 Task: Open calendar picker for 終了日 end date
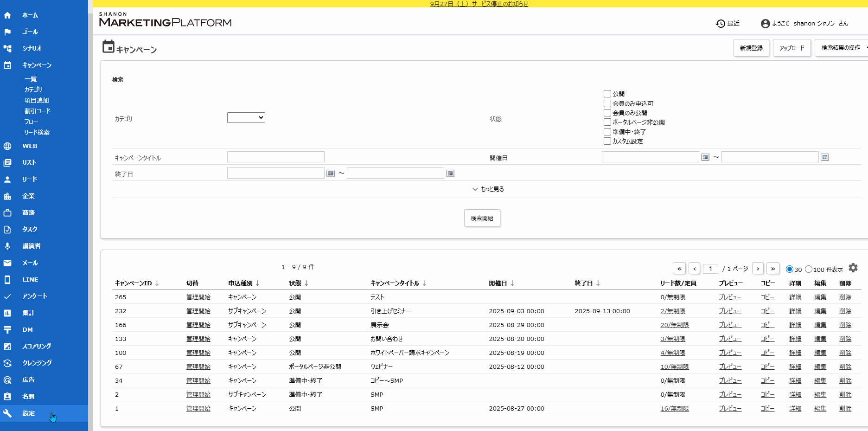tap(450, 174)
